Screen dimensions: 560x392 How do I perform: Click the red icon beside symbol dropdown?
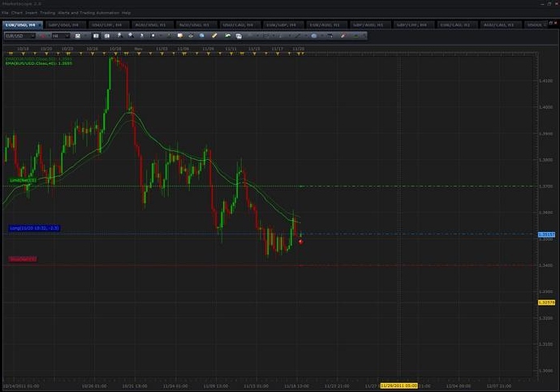click(43, 36)
